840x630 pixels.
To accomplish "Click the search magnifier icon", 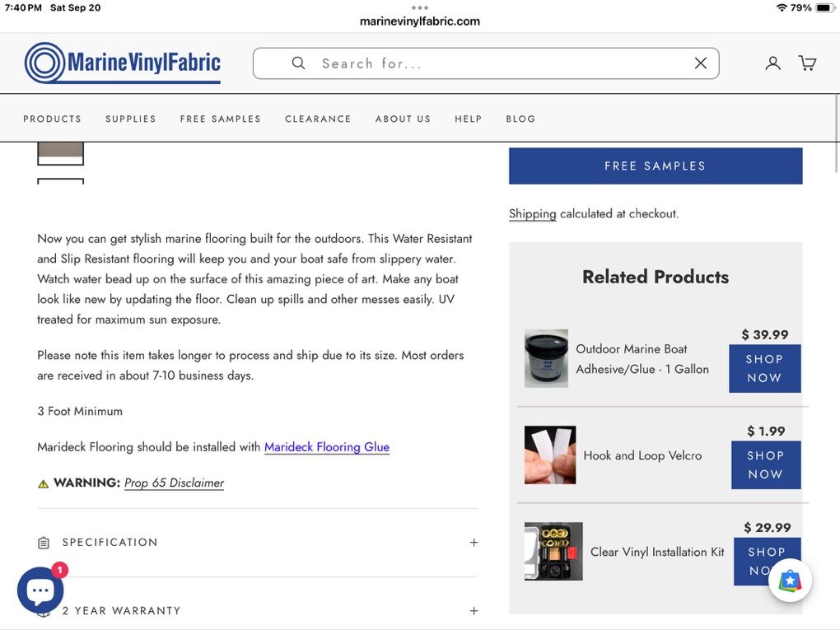I will point(299,63).
